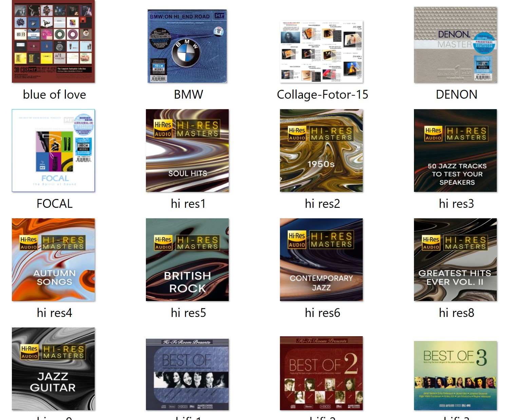Click the green Best Of 3 cover thumbnail

click(455, 376)
